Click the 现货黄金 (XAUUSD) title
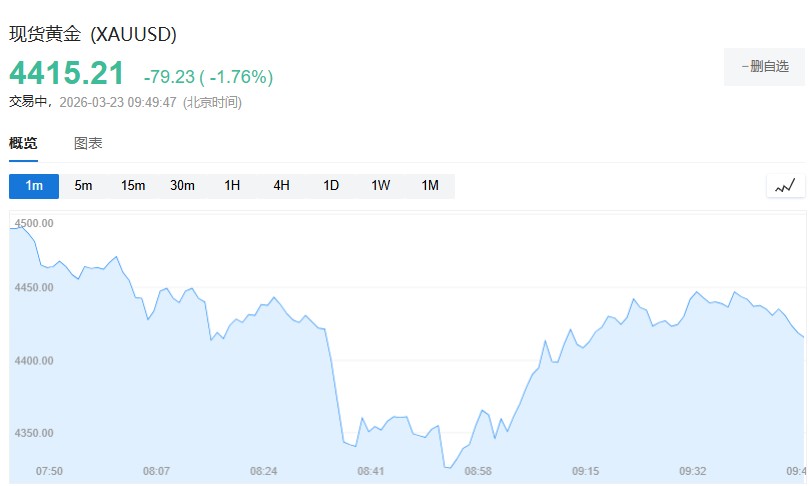 (93, 34)
